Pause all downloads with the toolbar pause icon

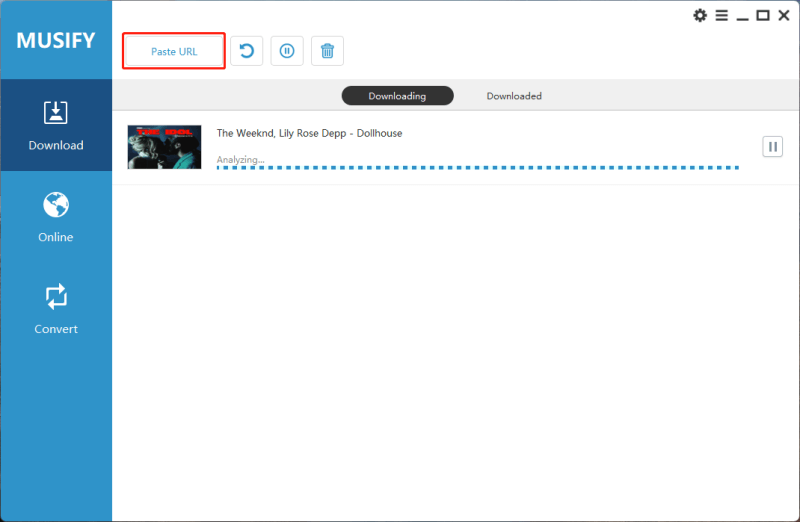[287, 51]
